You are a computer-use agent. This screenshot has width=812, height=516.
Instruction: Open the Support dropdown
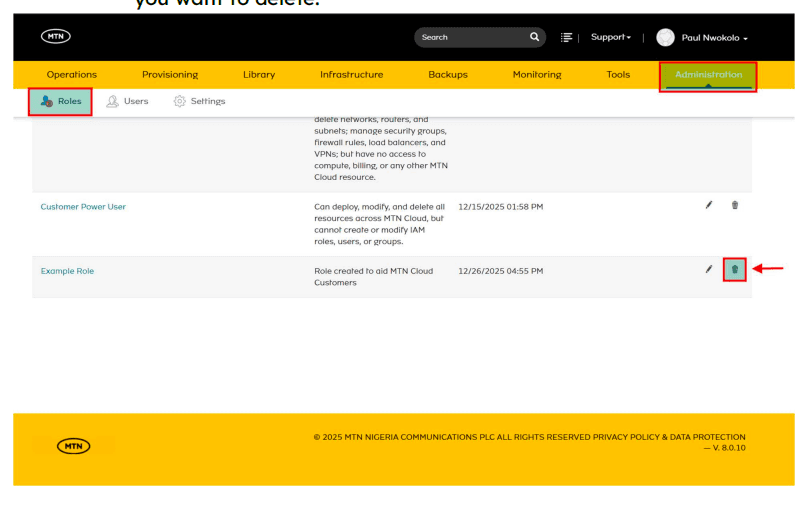[611, 37]
